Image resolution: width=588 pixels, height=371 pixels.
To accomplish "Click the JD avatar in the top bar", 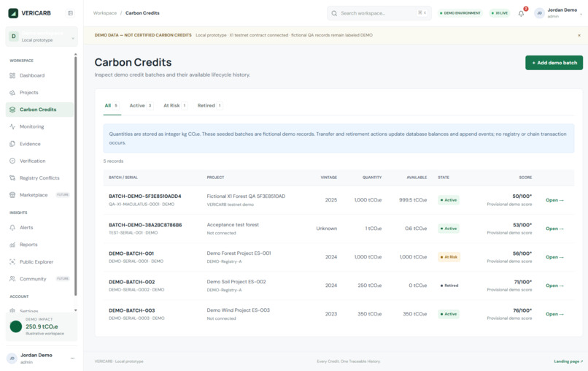I will [539, 13].
